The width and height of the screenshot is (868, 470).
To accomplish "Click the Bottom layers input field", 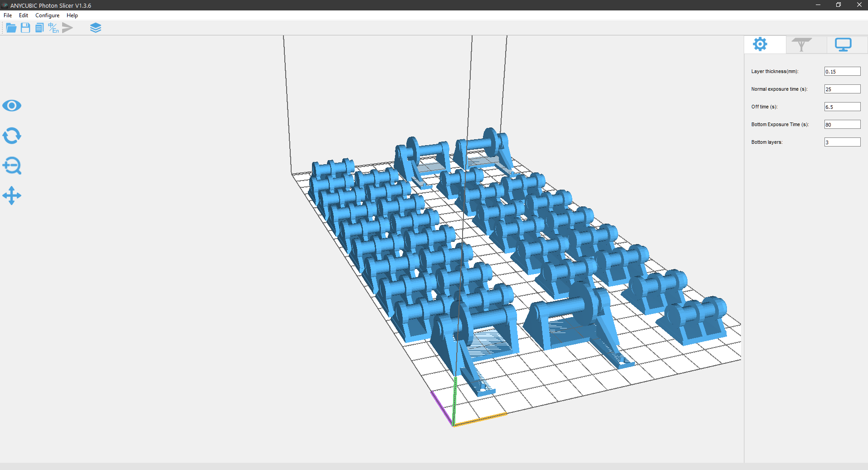I will click(842, 142).
